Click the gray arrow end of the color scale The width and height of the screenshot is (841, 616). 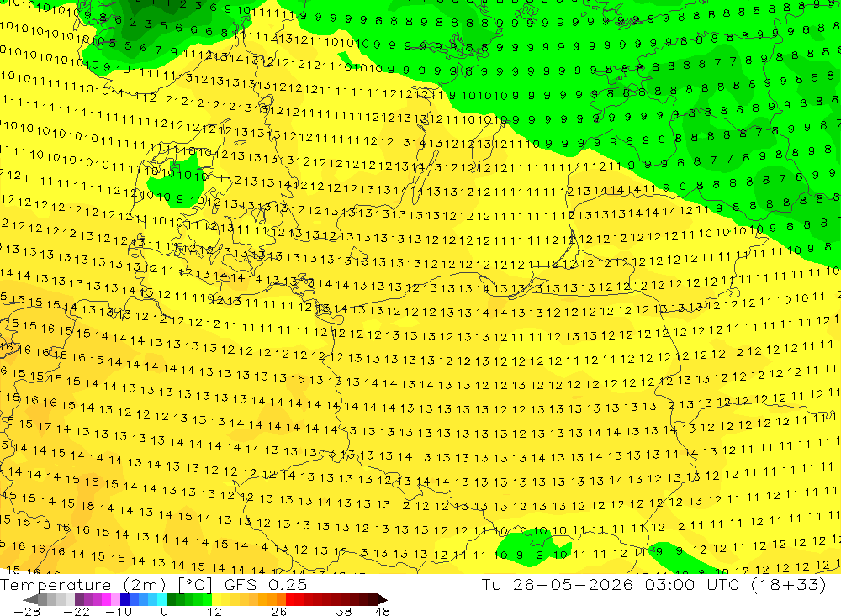click(x=30, y=599)
